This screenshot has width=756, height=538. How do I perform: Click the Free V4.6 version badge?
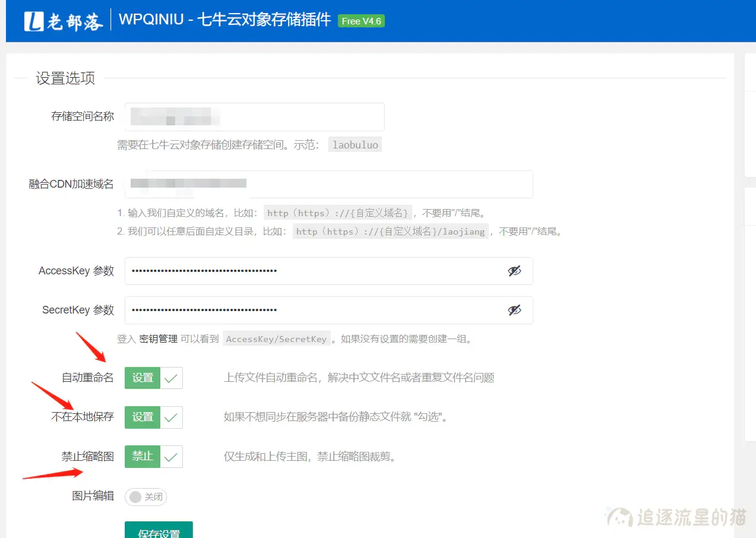pyautogui.click(x=361, y=21)
